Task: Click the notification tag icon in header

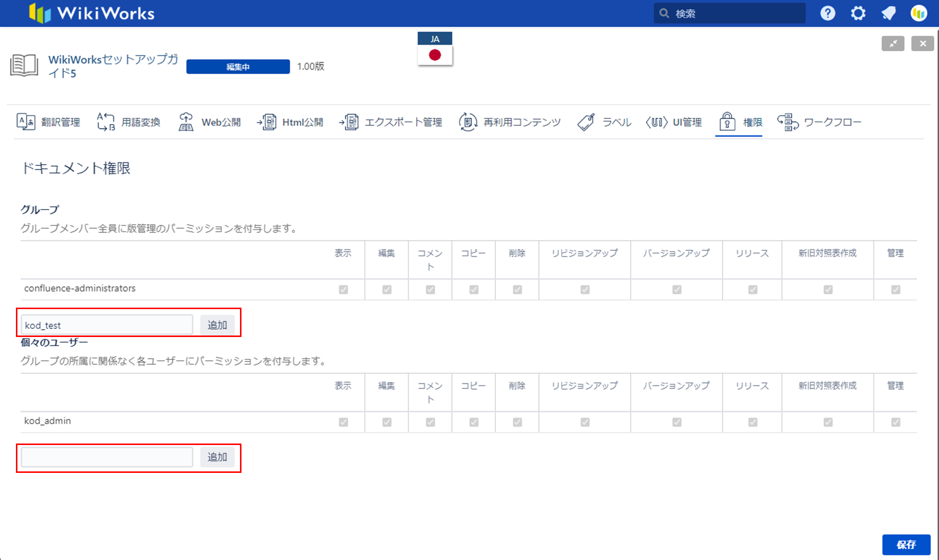Action: tap(888, 13)
